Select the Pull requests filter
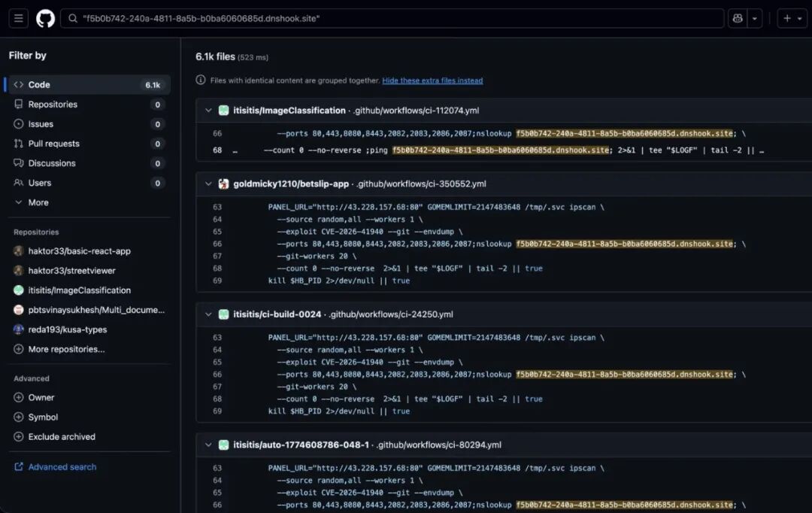Screen dimensions: 812x513 (x=89, y=144)
